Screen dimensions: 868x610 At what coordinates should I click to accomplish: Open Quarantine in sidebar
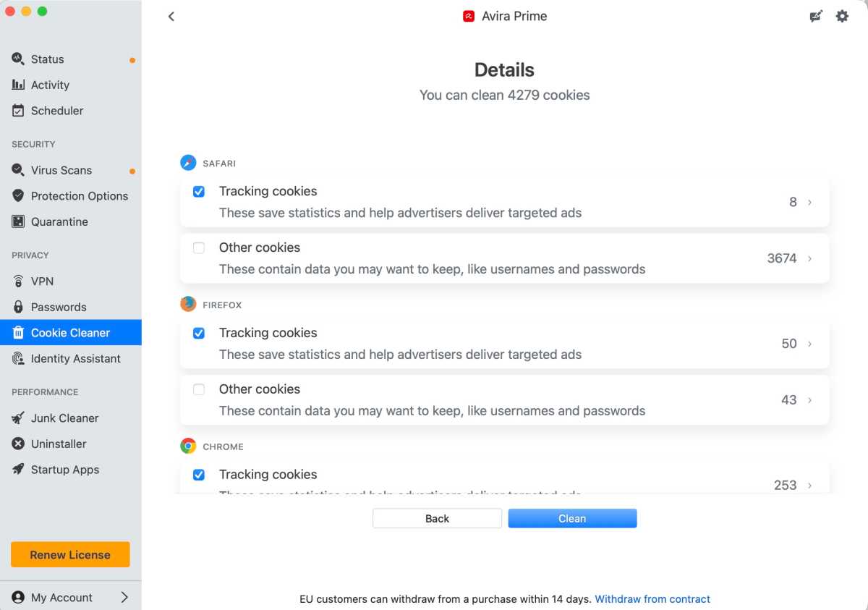[71, 221]
